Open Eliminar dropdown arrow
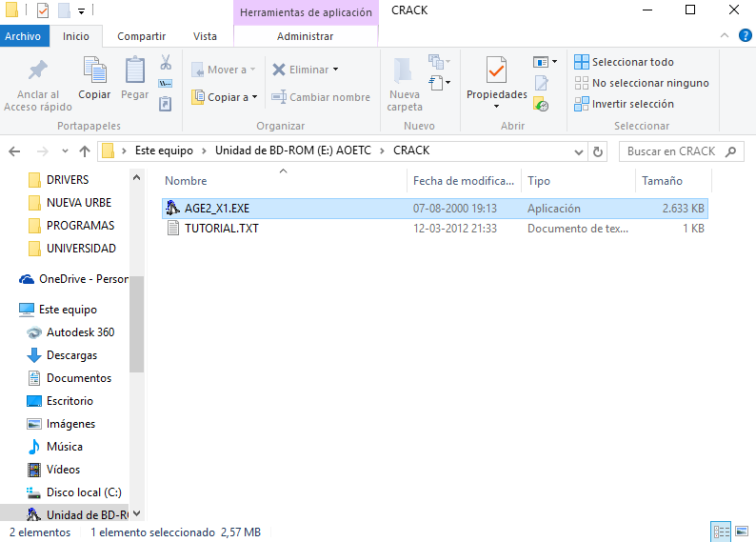Viewport: 756px width, 542px height. pos(335,70)
